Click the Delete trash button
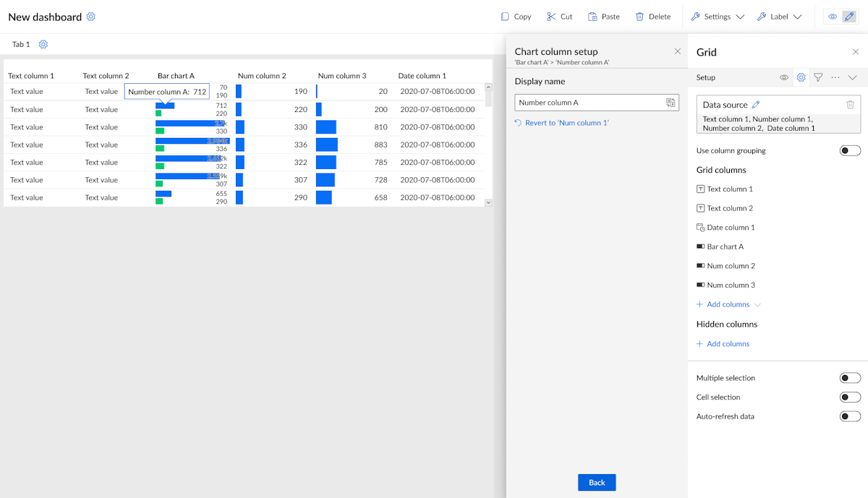 tap(652, 17)
